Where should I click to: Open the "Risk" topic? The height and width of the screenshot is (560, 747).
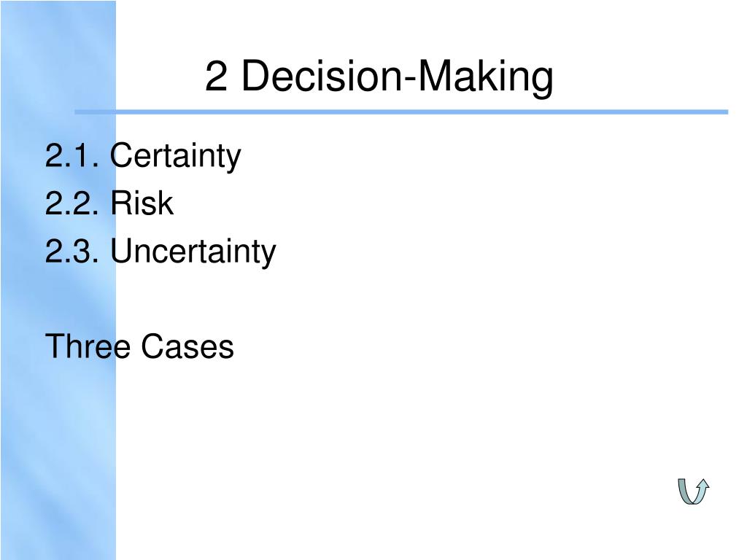tap(142, 204)
